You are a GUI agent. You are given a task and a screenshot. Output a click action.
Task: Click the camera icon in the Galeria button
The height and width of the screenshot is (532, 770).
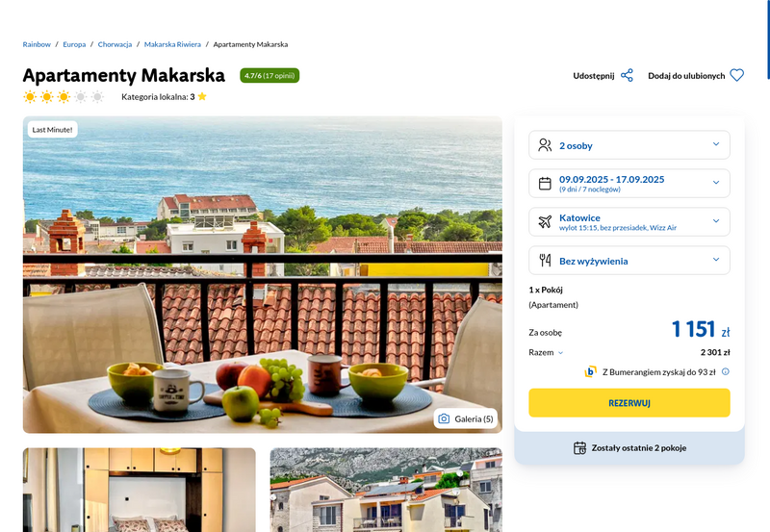(x=444, y=418)
